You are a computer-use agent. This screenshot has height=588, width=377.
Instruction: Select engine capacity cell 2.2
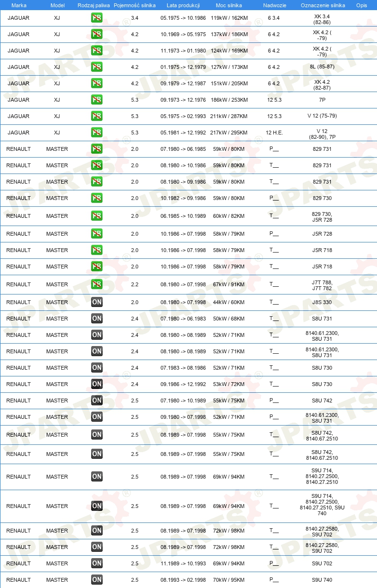[x=135, y=284]
